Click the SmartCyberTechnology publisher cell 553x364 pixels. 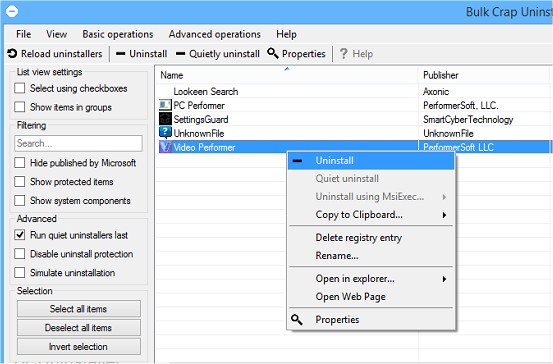pyautogui.click(x=468, y=119)
